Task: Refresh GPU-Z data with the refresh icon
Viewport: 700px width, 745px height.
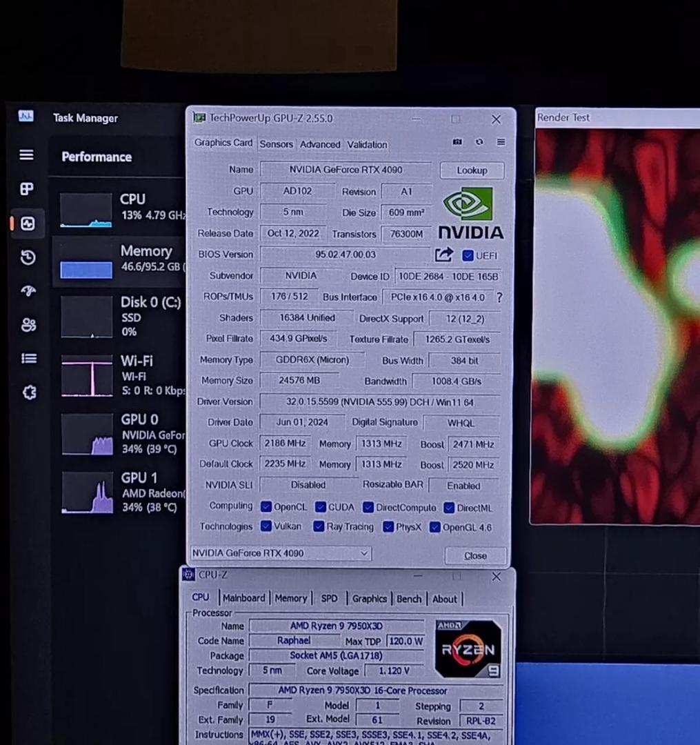Action: 479,141
